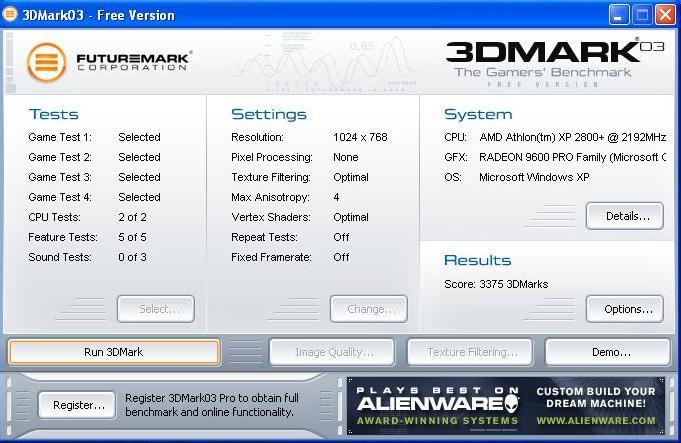Open the Alienware advertisement banner

click(x=506, y=406)
